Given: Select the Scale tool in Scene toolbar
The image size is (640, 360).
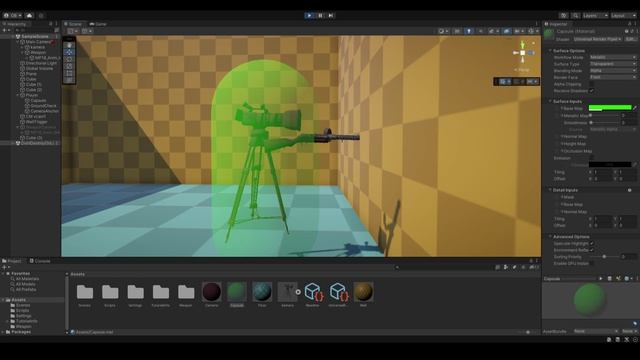Looking at the screenshot, I should point(69,66).
